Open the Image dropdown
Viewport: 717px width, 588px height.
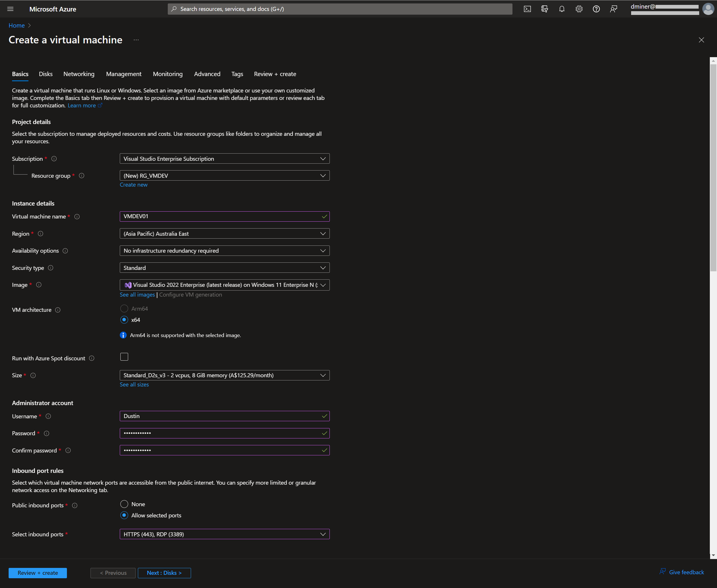[225, 285]
